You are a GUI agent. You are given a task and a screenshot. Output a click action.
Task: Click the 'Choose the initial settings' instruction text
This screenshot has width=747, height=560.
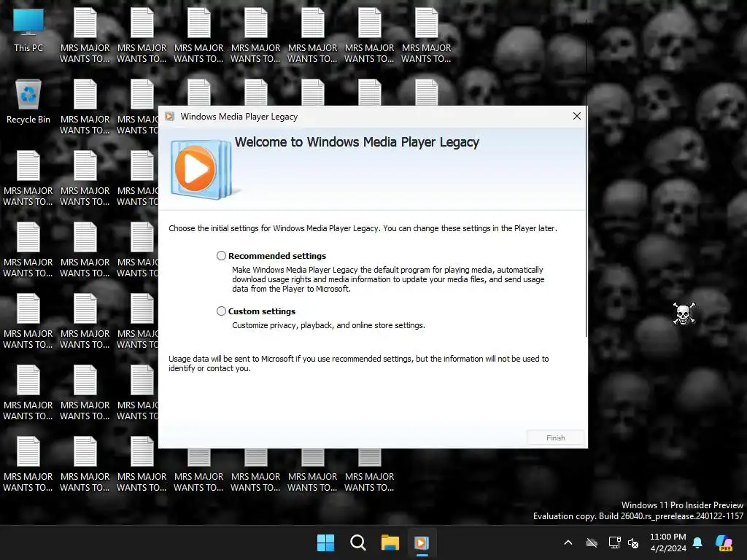[363, 228]
